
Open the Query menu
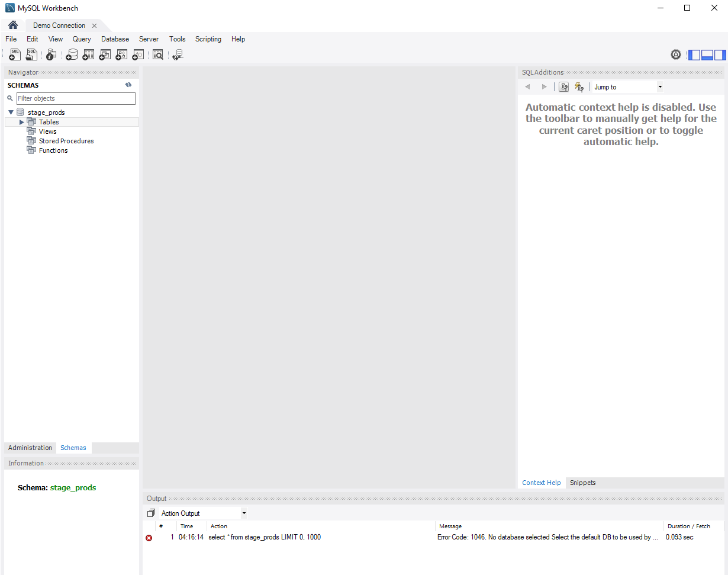[82, 39]
